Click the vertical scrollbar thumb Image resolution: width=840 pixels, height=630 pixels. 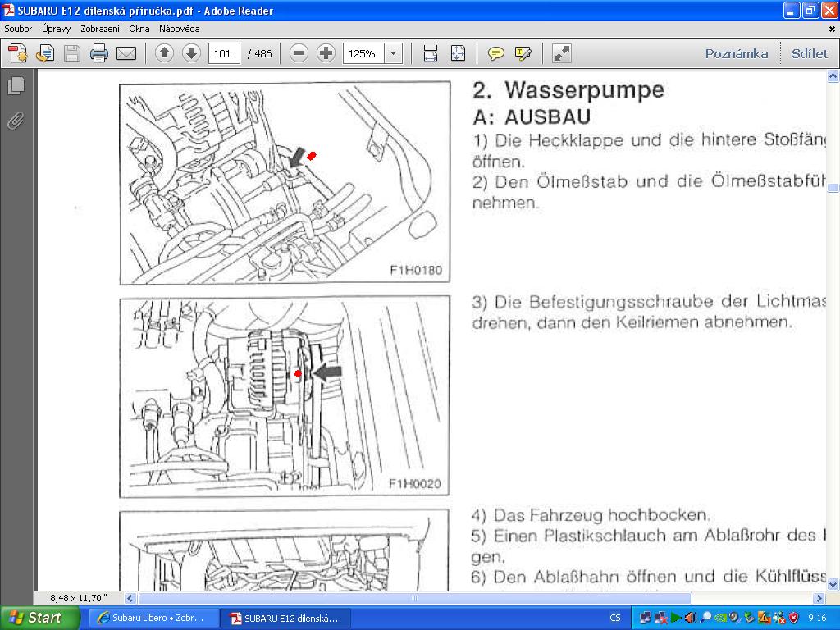coord(833,188)
